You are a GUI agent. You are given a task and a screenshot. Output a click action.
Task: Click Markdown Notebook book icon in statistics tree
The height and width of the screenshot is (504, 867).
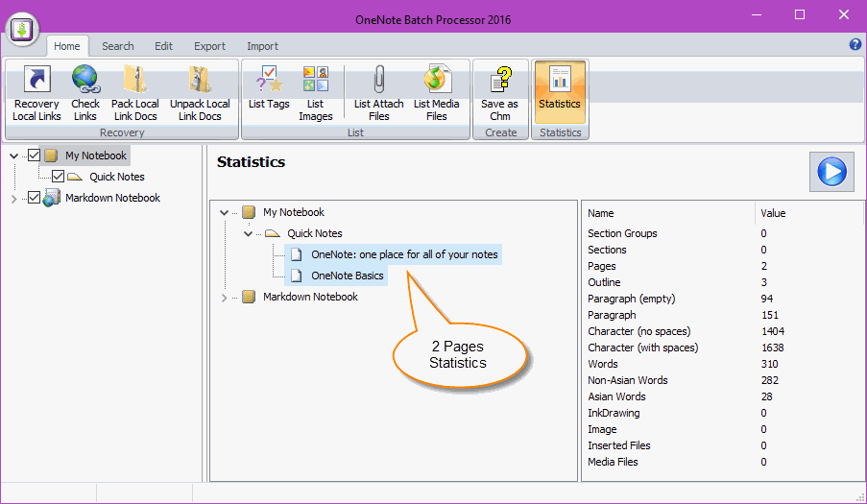(249, 297)
